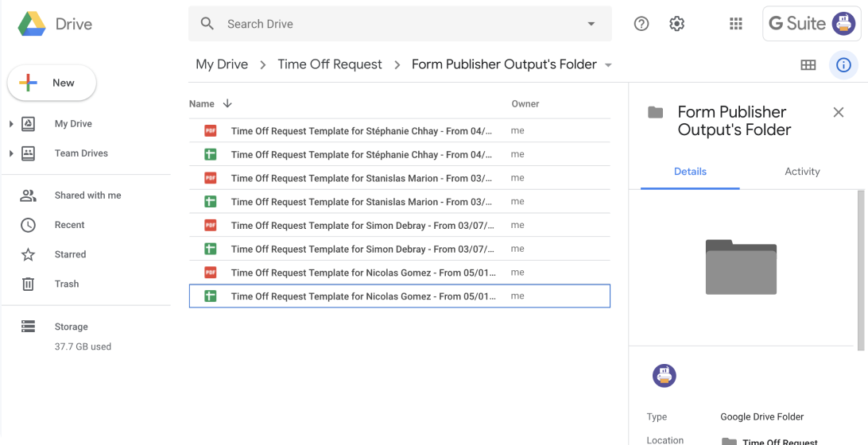The height and width of the screenshot is (445, 868).
Task: Go to Time Off Request breadcrumb
Action: pos(329,64)
